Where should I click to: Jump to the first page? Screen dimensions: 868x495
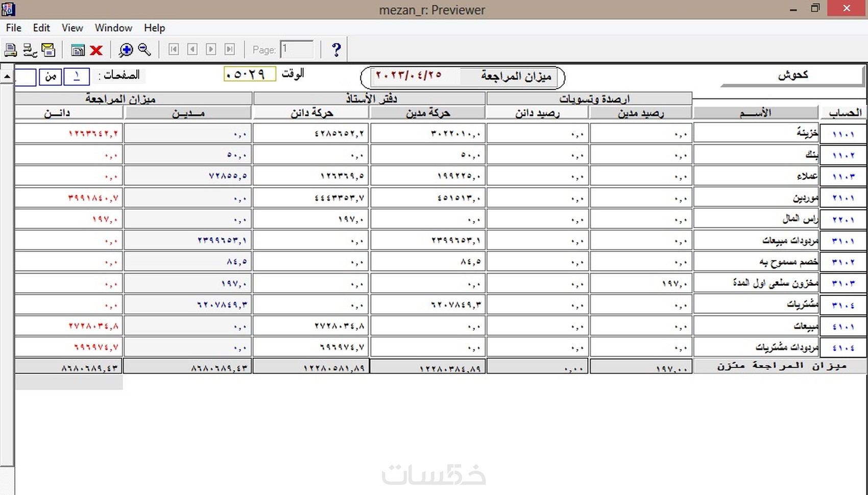pos(174,49)
